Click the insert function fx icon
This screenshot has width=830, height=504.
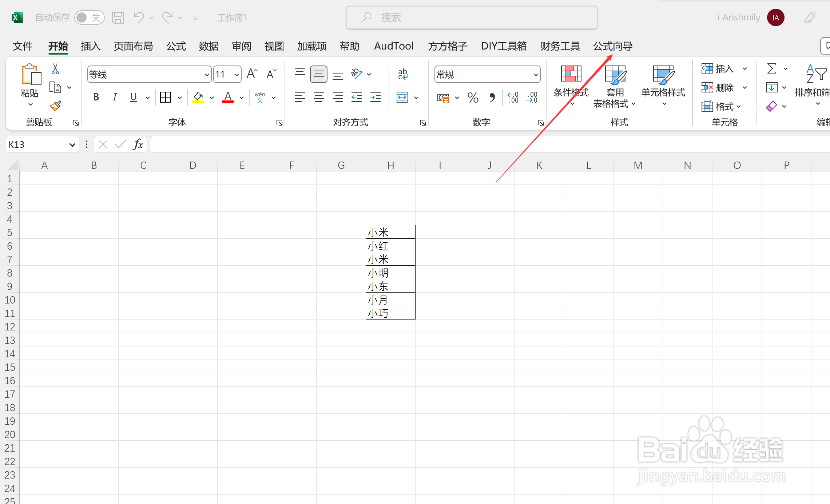(x=138, y=144)
